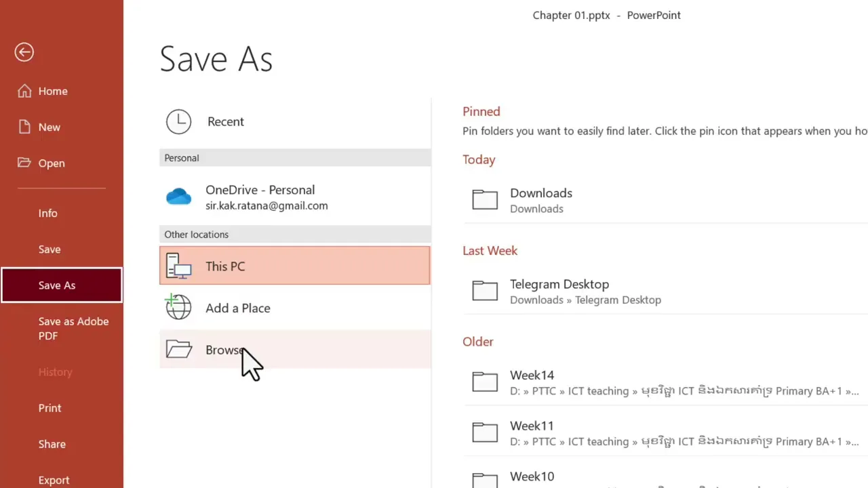Select the Recent location
The width and height of the screenshot is (868, 488).
coord(295,121)
